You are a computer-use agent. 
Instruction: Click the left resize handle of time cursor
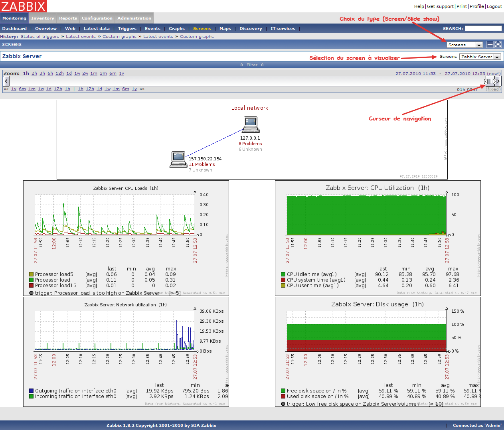tap(486, 81)
